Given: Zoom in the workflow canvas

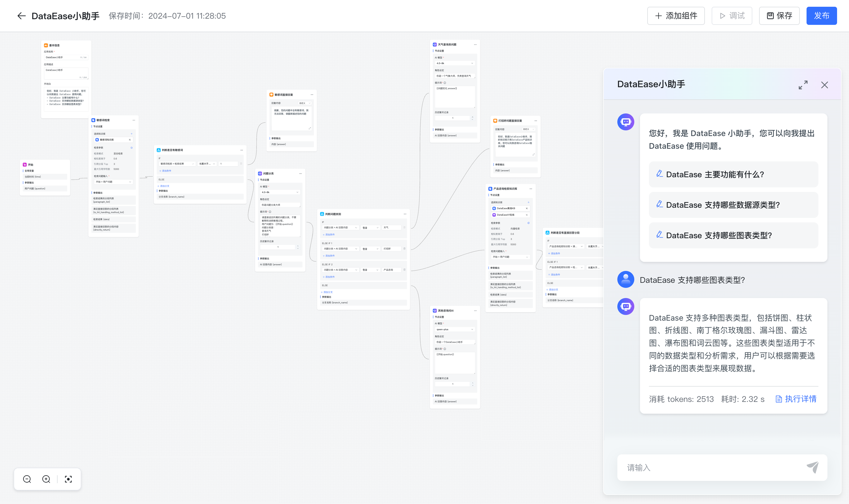Looking at the screenshot, I should click(46, 479).
